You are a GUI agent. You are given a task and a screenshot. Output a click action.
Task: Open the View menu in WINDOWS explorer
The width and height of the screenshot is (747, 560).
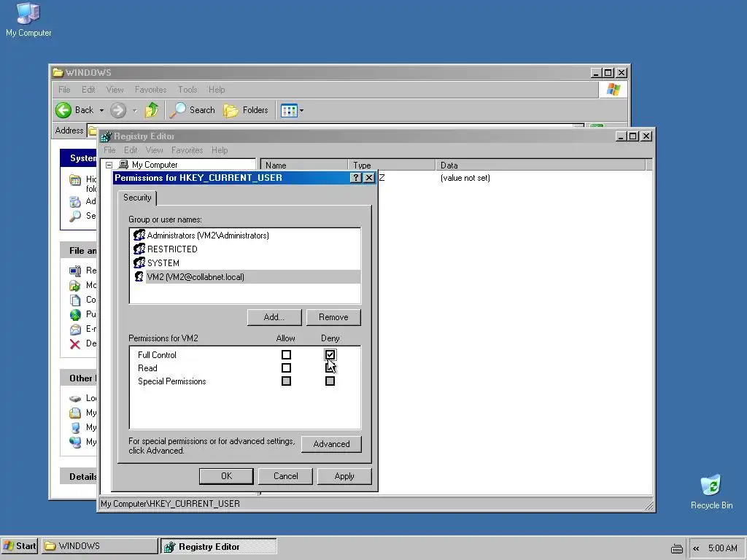[x=115, y=90]
